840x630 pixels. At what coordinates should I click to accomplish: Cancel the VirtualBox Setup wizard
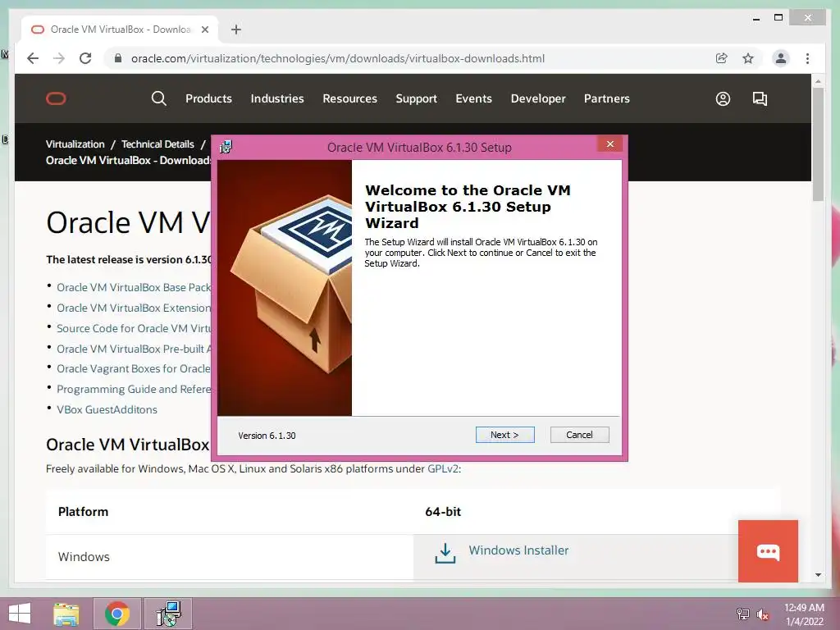[x=580, y=435]
